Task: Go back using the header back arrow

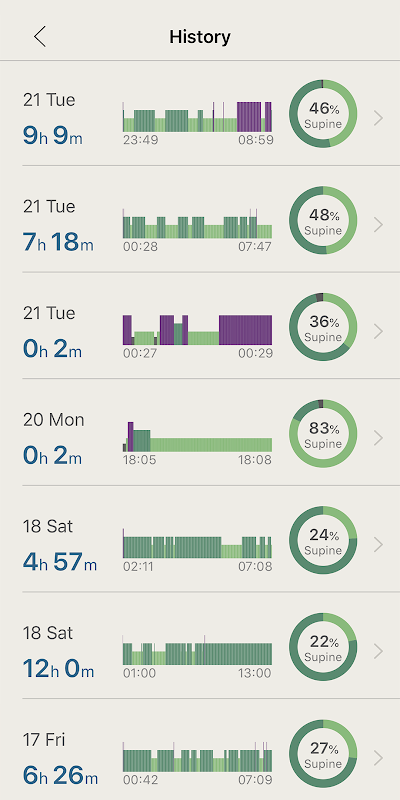Action: point(40,37)
